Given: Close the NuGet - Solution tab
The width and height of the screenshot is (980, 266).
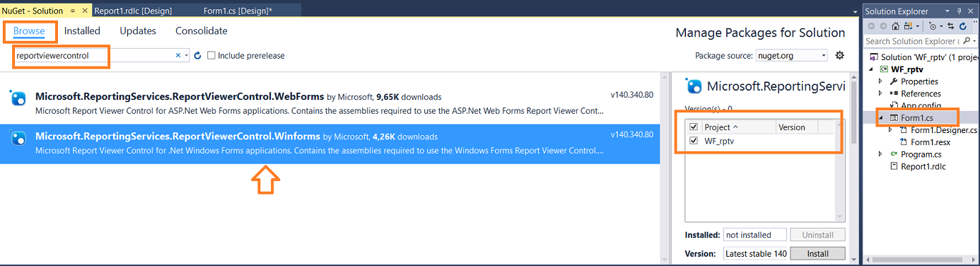Looking at the screenshot, I should pyautogui.click(x=85, y=11).
